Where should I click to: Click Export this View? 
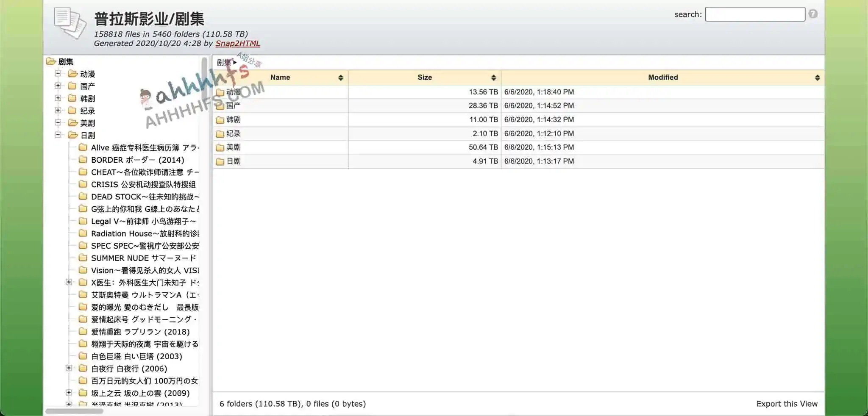787,404
